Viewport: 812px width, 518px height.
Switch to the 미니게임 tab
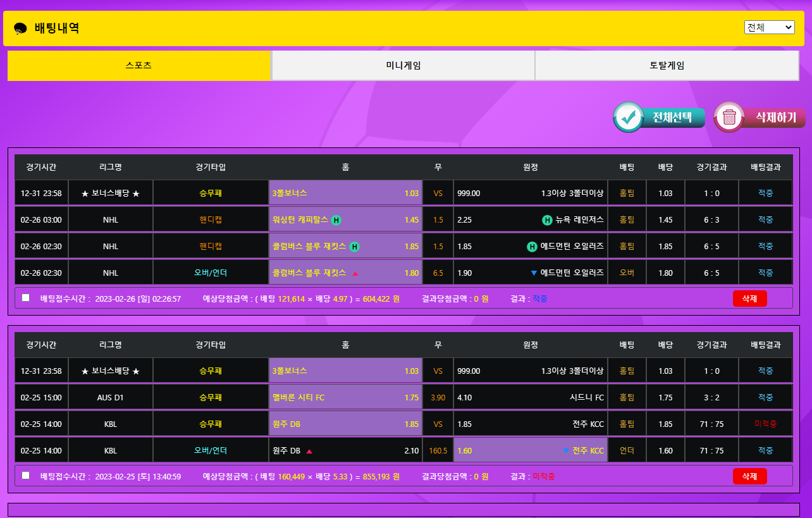[x=403, y=66]
